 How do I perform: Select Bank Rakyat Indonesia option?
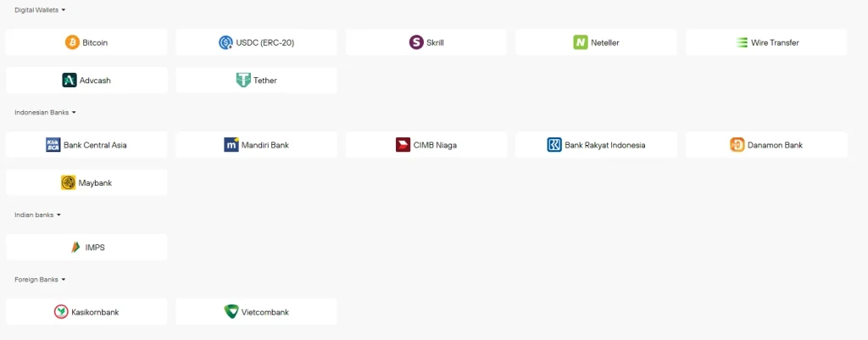pyautogui.click(x=596, y=145)
